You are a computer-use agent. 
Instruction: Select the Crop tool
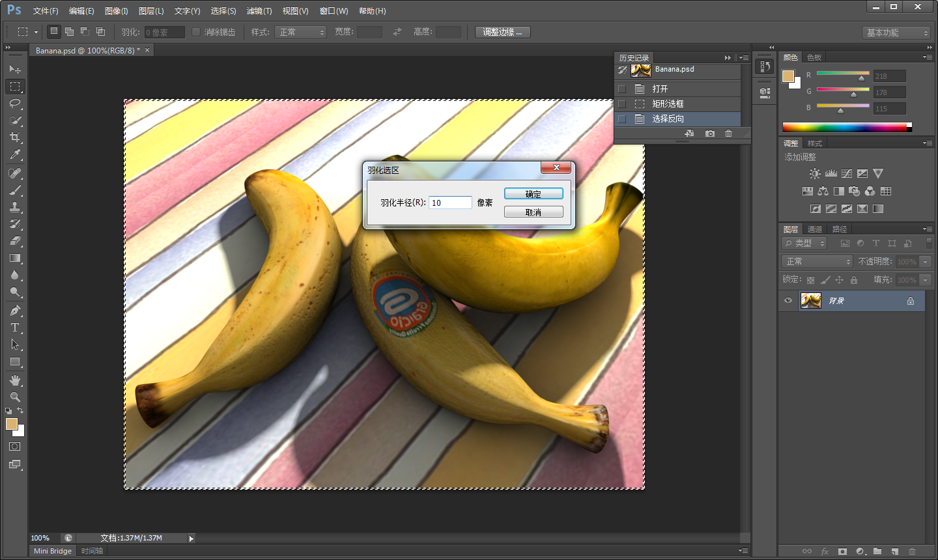pos(14,137)
